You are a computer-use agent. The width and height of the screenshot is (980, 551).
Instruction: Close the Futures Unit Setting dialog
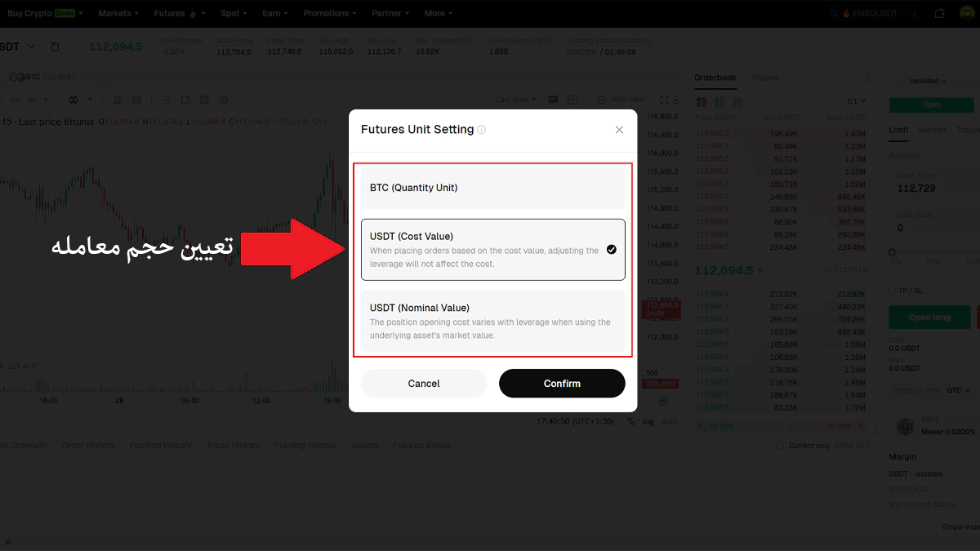tap(619, 130)
